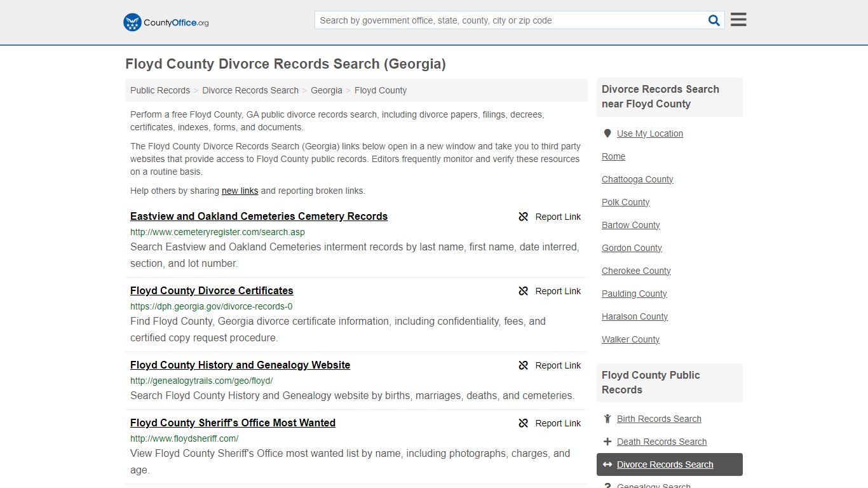Click floydsheriff.com URL text
This screenshot has height=488, width=868.
(x=184, y=438)
